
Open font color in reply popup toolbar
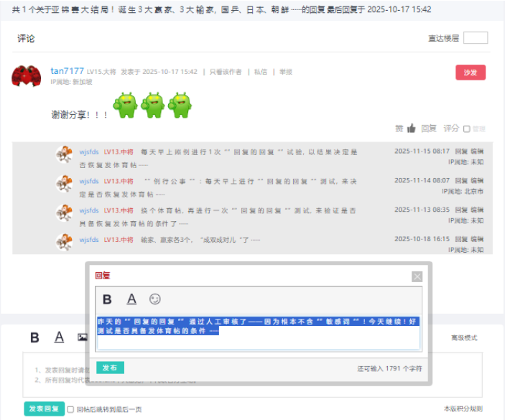[131, 299]
